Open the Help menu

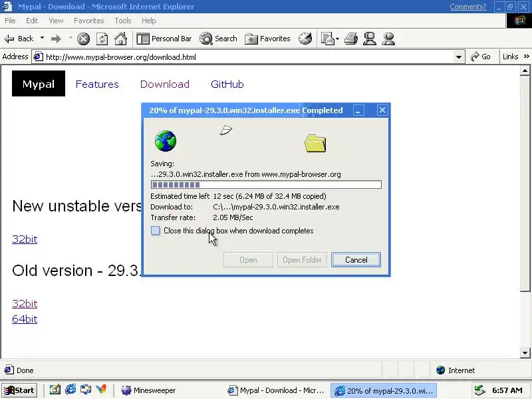tap(148, 21)
